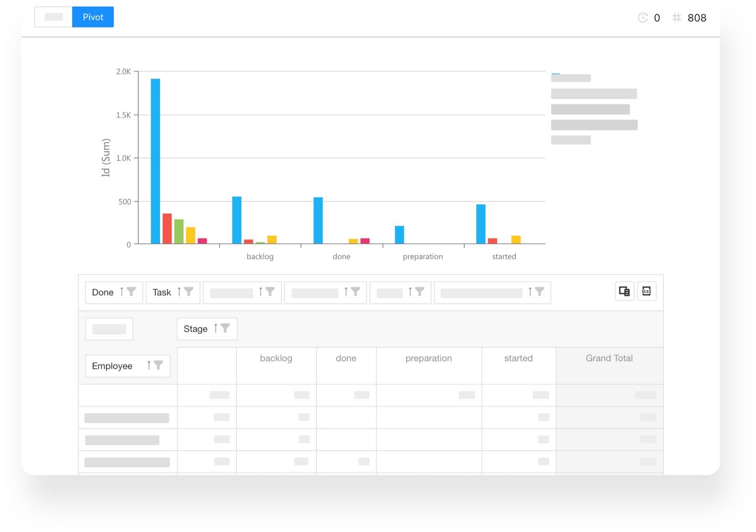The height and width of the screenshot is (532, 756).
Task: Toggle sort direction on the Task field
Action: coord(180,292)
